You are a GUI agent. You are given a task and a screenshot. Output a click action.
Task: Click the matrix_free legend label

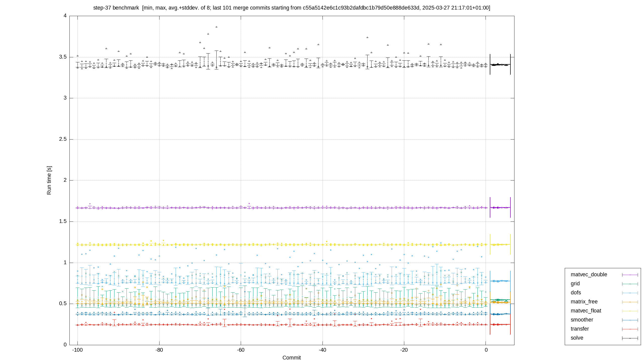(x=584, y=302)
